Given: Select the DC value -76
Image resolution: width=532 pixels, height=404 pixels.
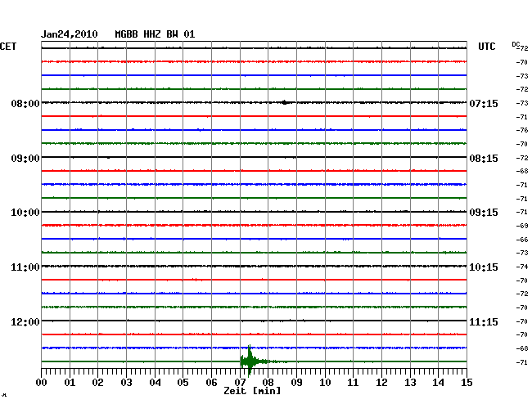Looking at the screenshot, I should pyautogui.click(x=522, y=130).
